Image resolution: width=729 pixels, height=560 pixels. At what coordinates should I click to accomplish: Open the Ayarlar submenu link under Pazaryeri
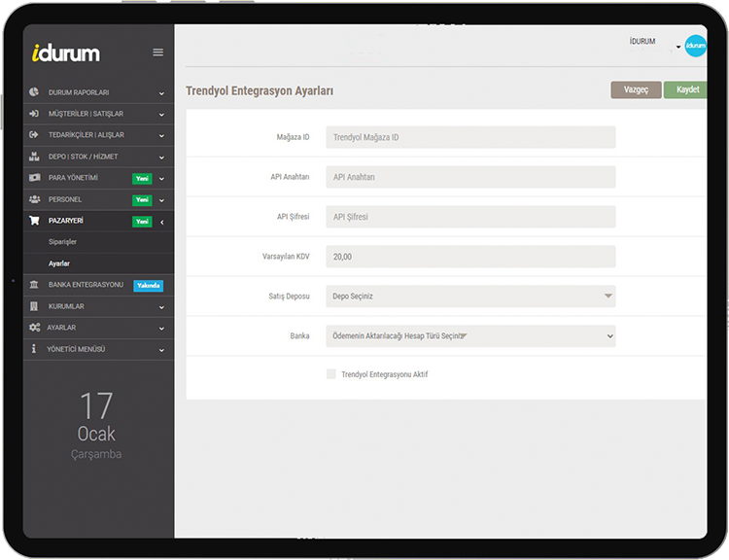tap(59, 263)
